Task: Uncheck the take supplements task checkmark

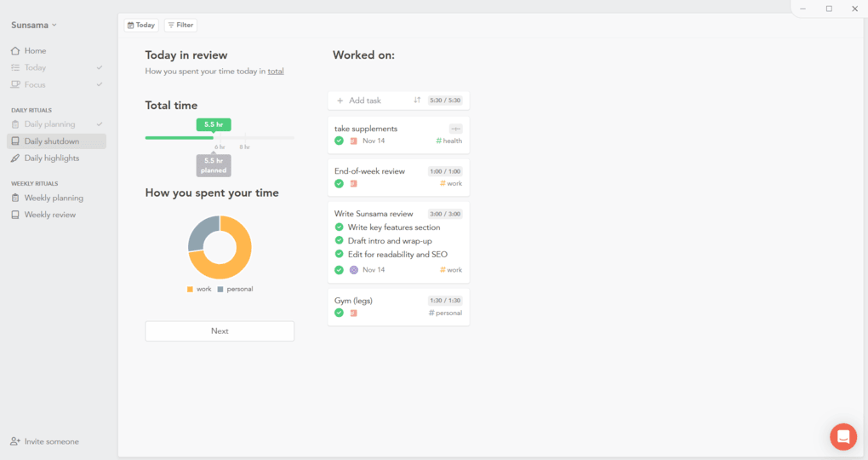Action: point(339,141)
